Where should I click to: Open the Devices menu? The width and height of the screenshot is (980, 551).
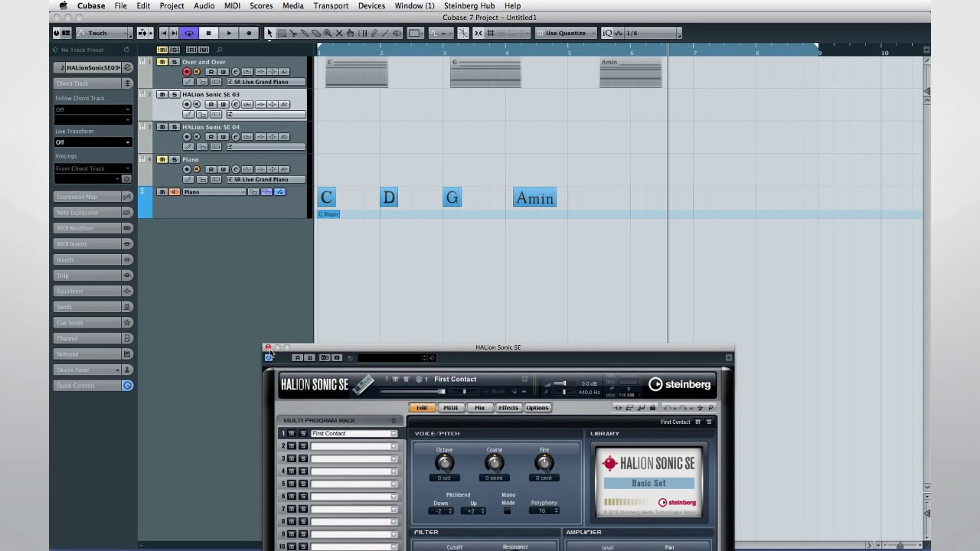coord(371,5)
